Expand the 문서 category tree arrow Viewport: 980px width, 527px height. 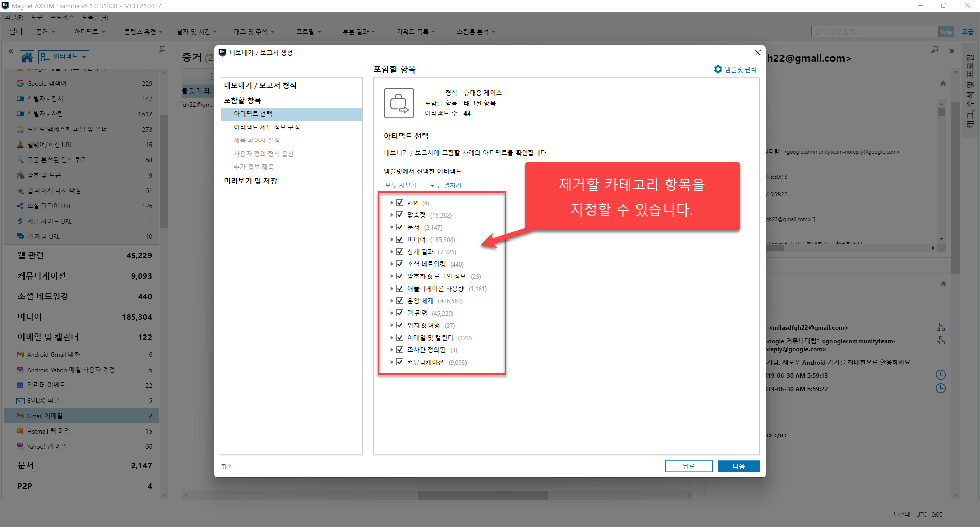(391, 227)
